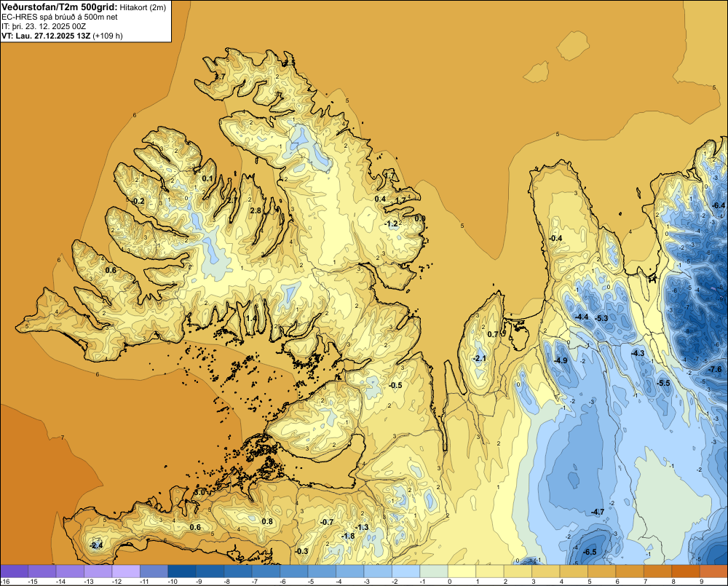This screenshot has height=586, width=728.
Task: Click the bold '-2.1' temperature value on the map
Action: [x=479, y=358]
